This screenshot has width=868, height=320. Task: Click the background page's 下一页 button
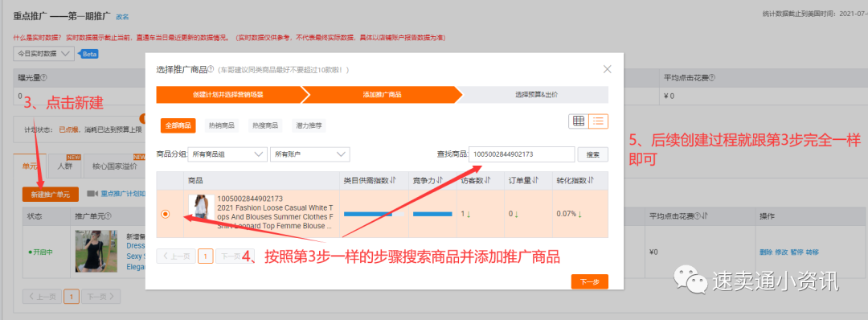pyautogui.click(x=100, y=297)
